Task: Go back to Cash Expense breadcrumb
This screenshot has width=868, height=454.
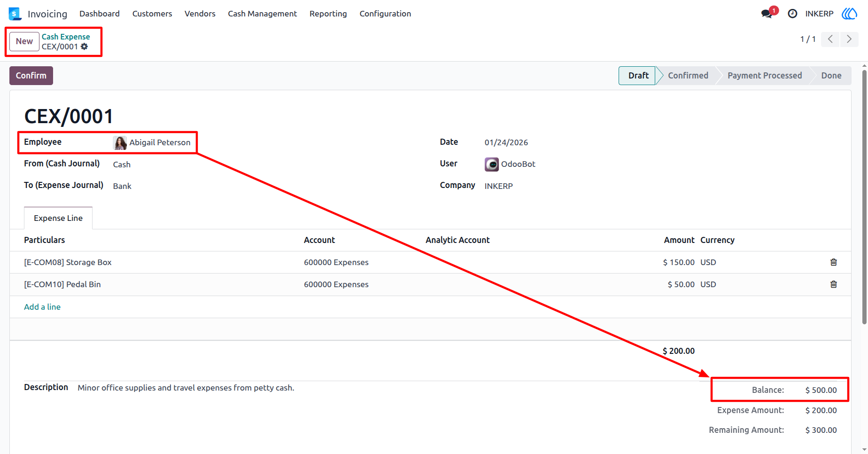Action: (66, 37)
